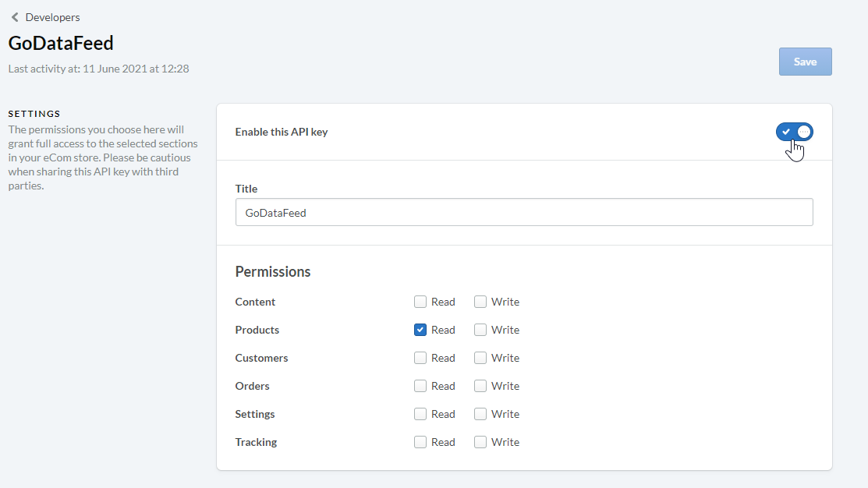Enable Read permission for Tracking
Image resolution: width=868 pixels, height=488 pixels.
(x=420, y=442)
